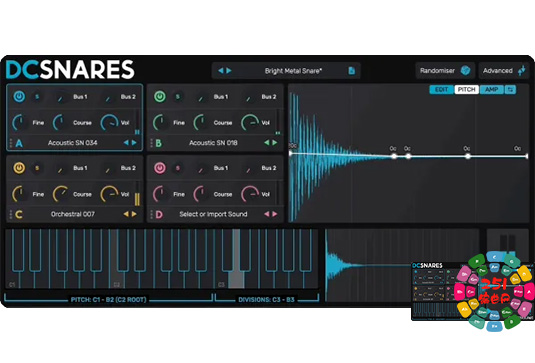Viewport: 535px width, 363px height.
Task: Click the Randomiser dice button
Action: pos(465,71)
